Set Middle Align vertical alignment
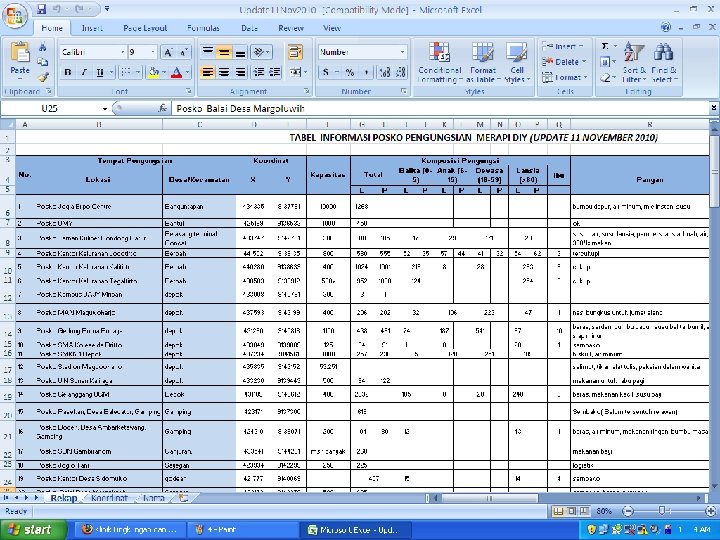The width and height of the screenshot is (720, 540). 224,52
